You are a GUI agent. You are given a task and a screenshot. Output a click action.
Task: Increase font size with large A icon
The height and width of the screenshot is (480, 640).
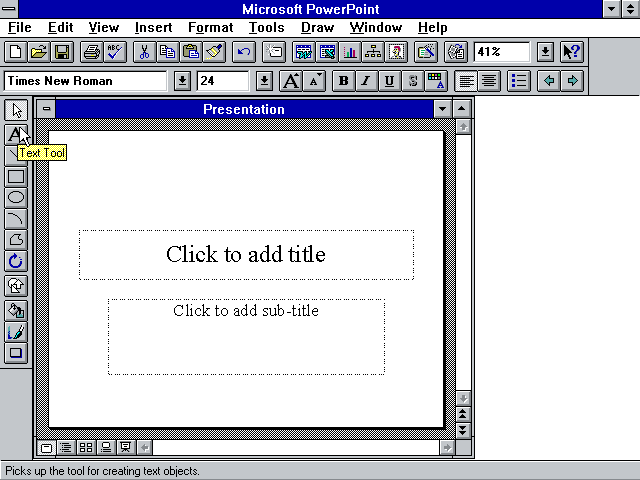291,81
